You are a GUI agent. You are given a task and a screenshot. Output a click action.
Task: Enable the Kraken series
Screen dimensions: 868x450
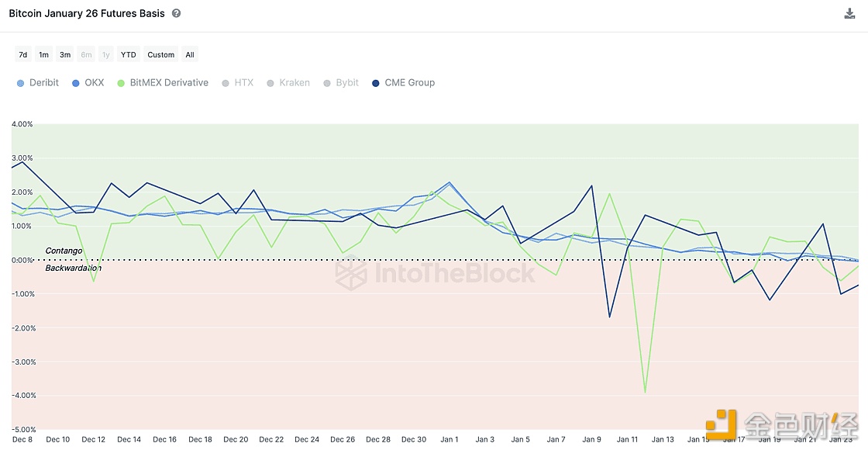pos(288,83)
